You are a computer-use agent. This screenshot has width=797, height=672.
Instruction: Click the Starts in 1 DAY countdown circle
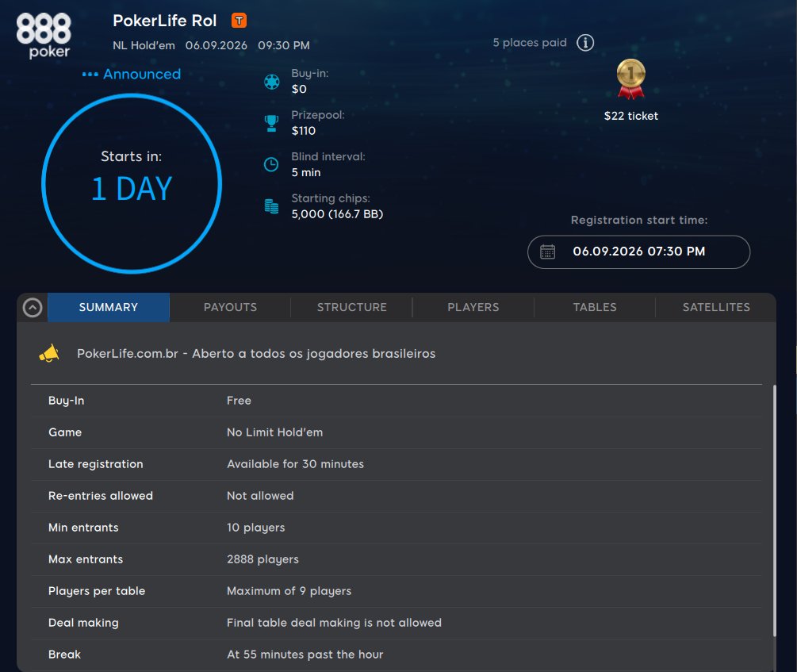pyautogui.click(x=132, y=183)
